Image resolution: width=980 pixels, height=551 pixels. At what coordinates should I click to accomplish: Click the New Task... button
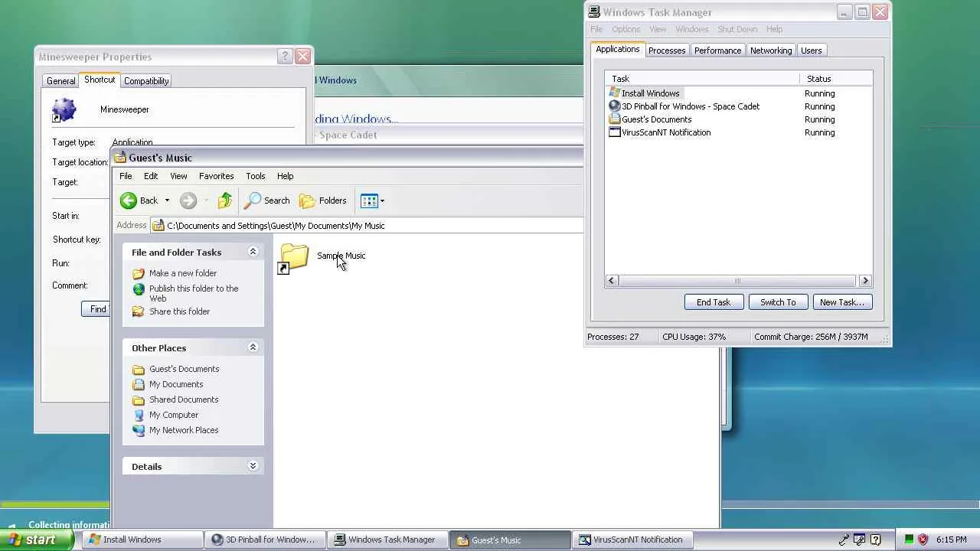[x=842, y=302]
